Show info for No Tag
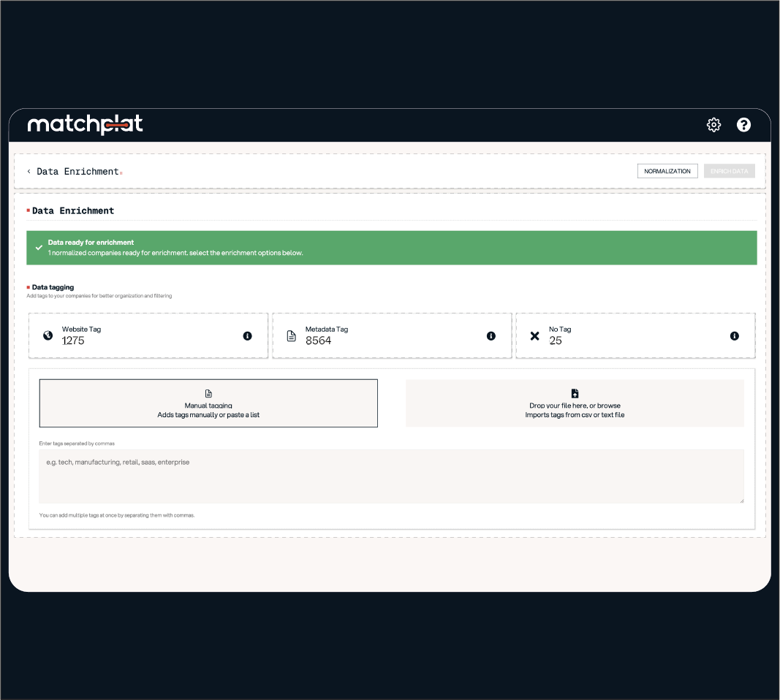Viewport: 780px width, 700px height. (734, 336)
